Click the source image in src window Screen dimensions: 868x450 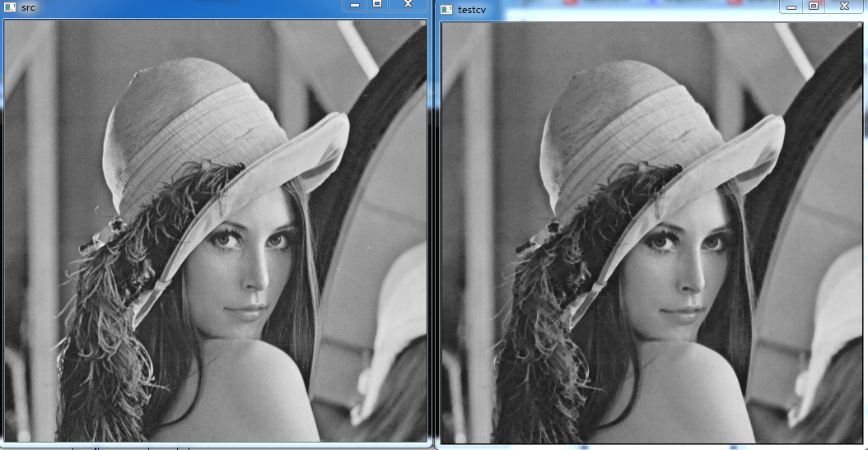click(215, 231)
